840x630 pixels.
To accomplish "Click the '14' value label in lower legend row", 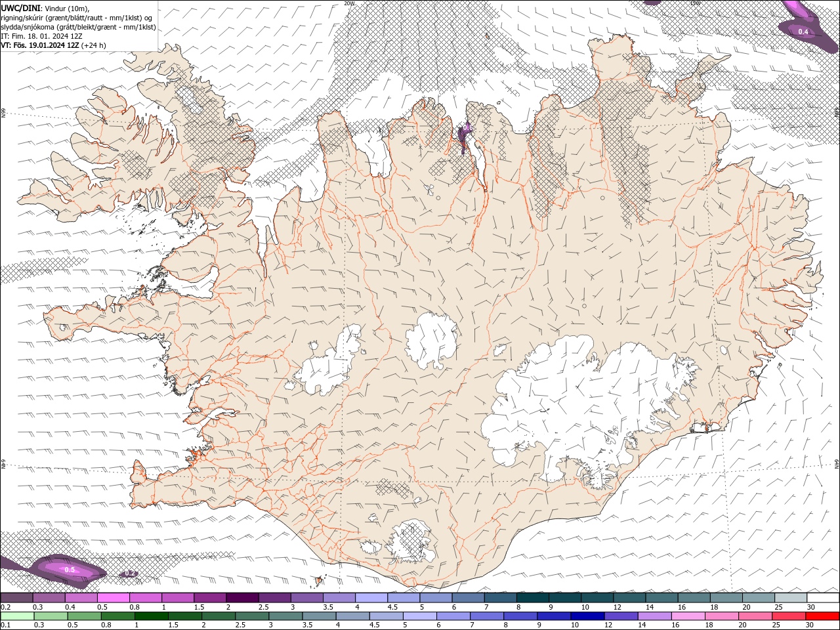I will 642,625.
